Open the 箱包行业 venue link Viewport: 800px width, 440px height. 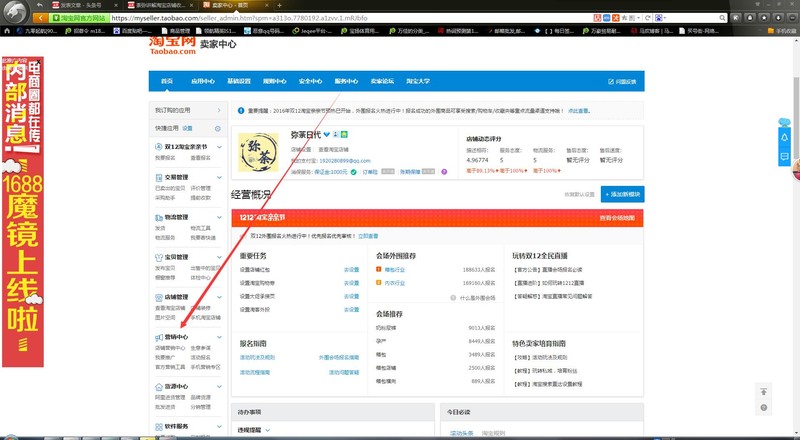394,270
